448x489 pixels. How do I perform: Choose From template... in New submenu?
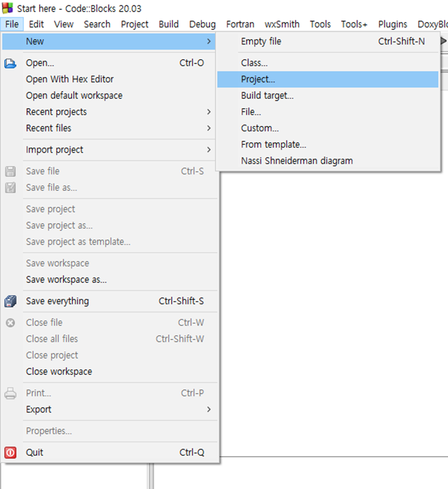[328, 144]
